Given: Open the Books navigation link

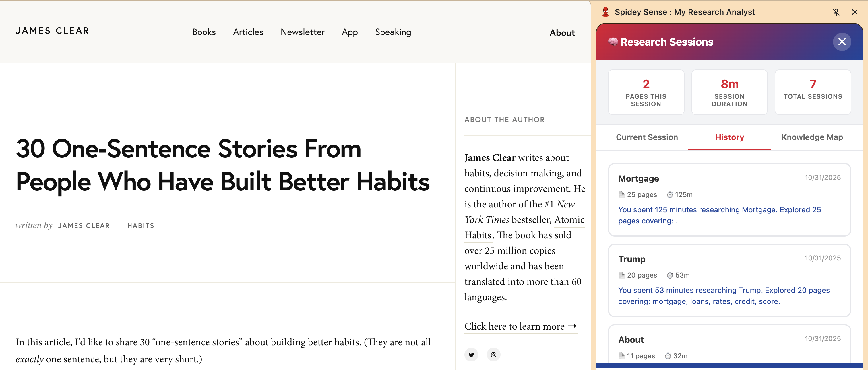Looking at the screenshot, I should [x=204, y=32].
